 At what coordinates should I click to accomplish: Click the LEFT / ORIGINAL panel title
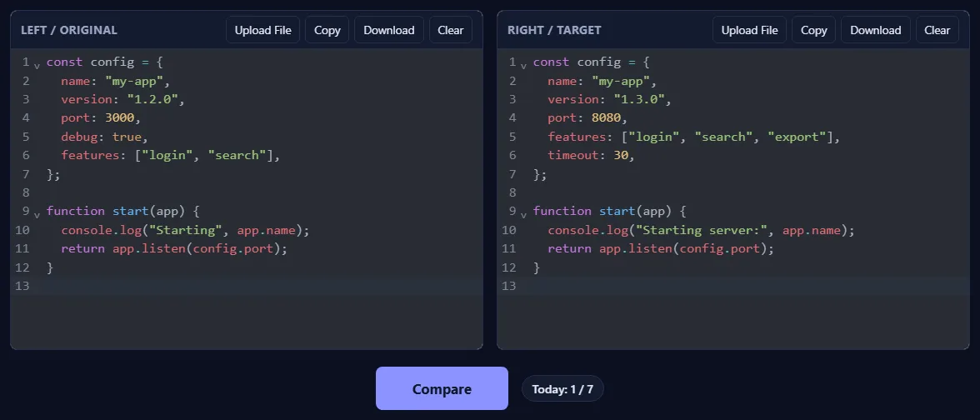click(x=68, y=30)
